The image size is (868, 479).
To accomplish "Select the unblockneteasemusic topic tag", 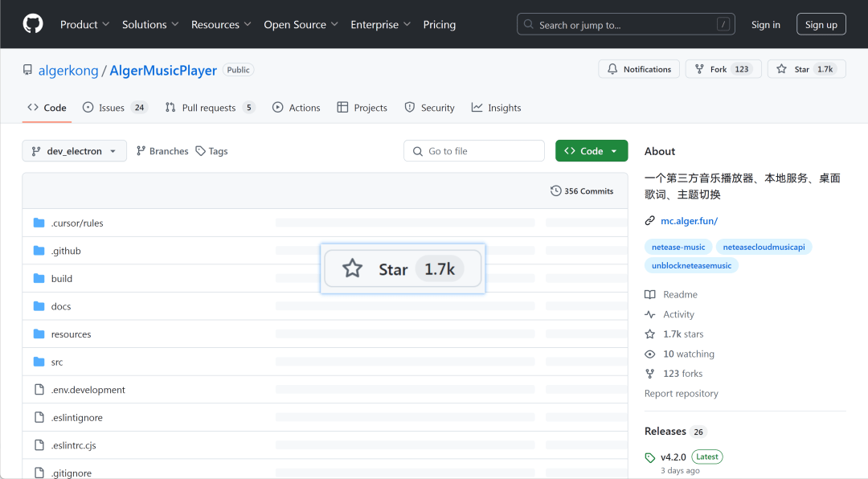I will (x=691, y=265).
